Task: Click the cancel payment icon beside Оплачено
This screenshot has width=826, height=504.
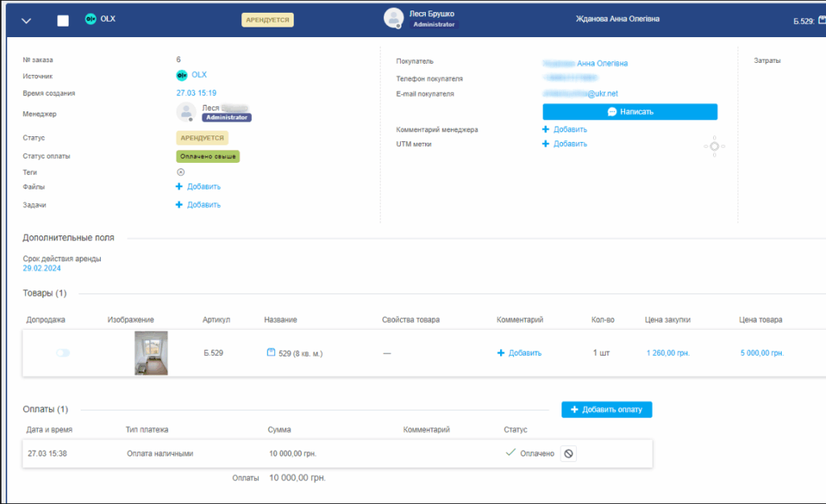Action: pos(569,454)
